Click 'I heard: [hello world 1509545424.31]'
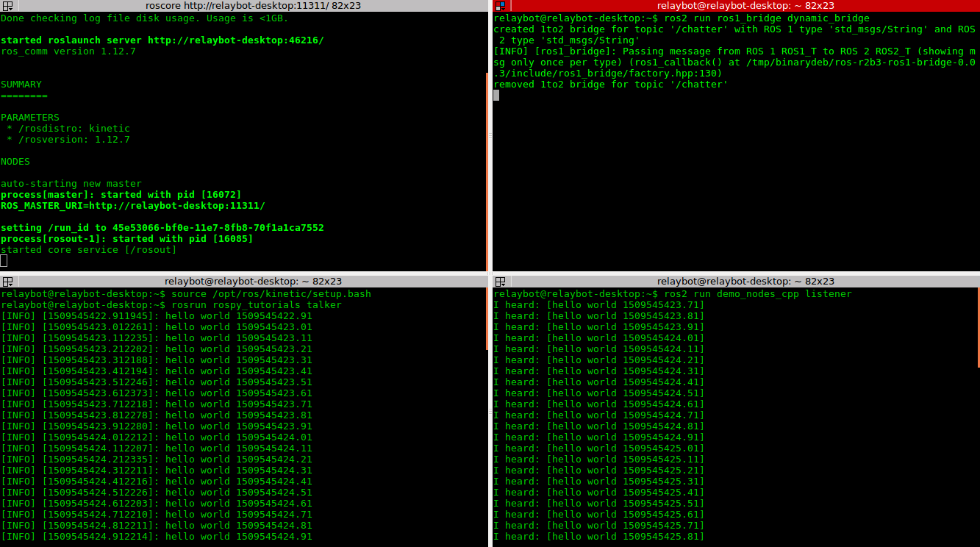Screen dimensions: 980x547 click(x=599, y=371)
